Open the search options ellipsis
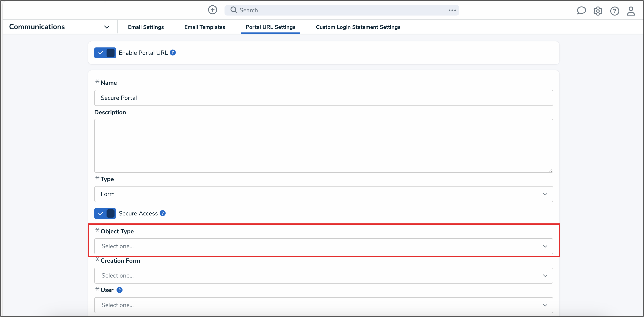 [x=452, y=10]
